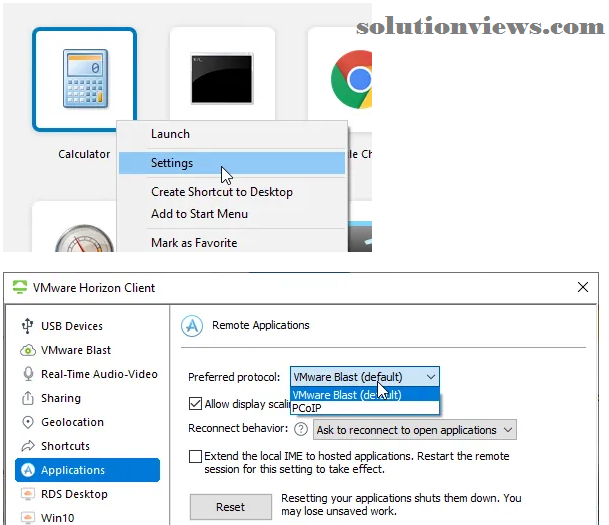Click the USB Devices icon in sidebar

27,326
